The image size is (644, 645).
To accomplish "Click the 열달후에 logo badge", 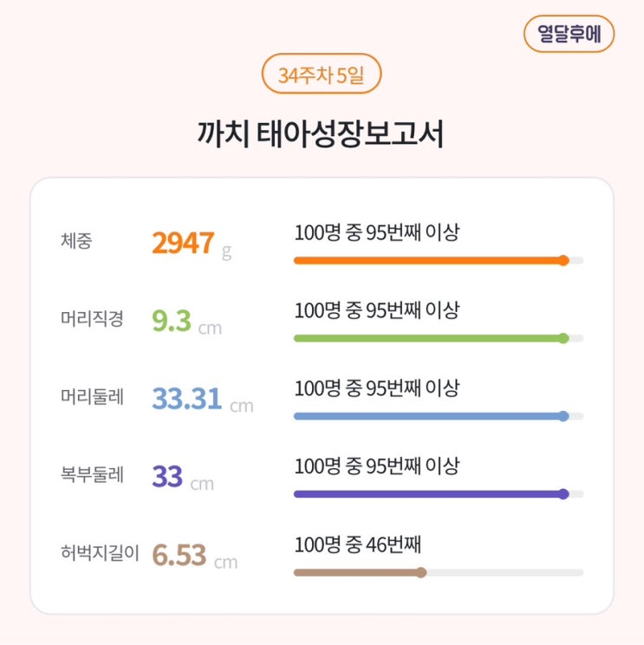I will (x=569, y=34).
